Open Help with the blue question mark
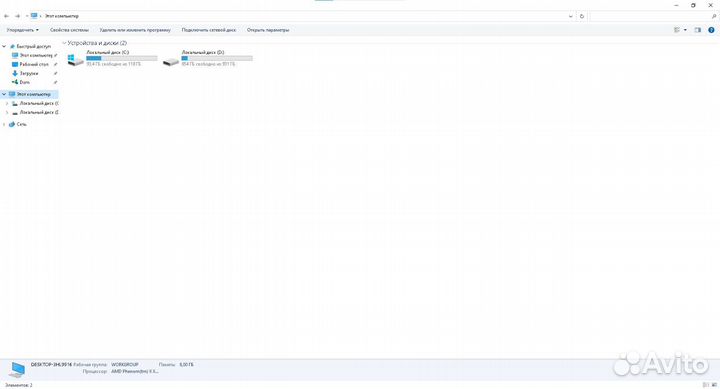Viewport: 720px width, 389px height. click(x=711, y=30)
